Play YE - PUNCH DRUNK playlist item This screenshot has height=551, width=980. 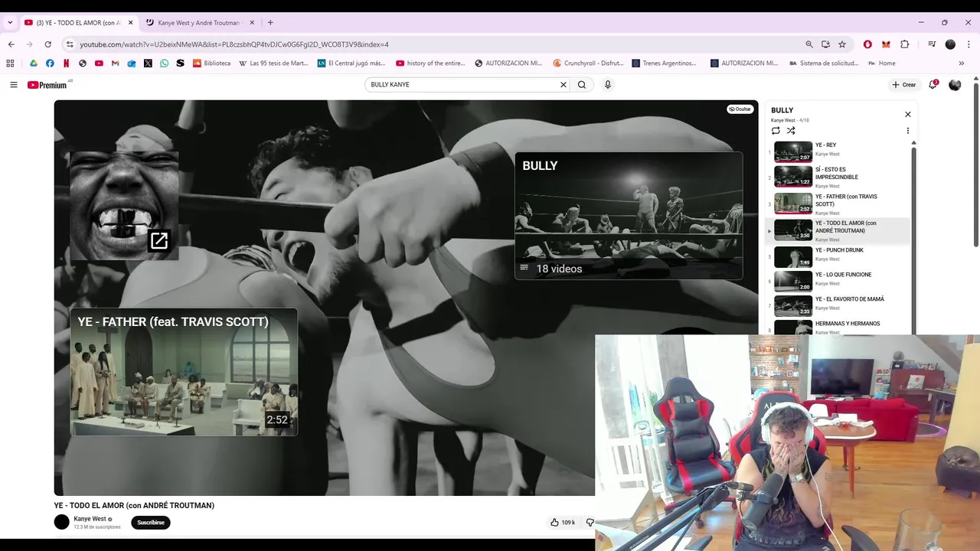pos(839,257)
